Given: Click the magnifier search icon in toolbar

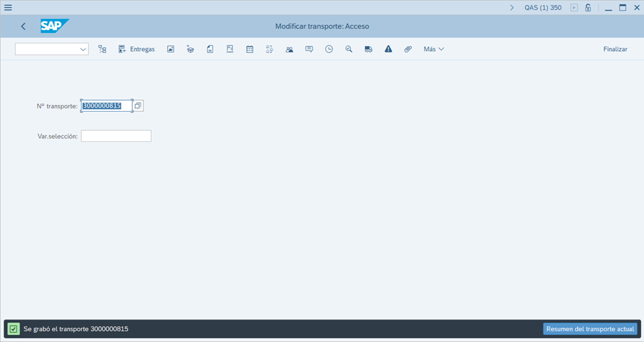Looking at the screenshot, I should click(348, 49).
